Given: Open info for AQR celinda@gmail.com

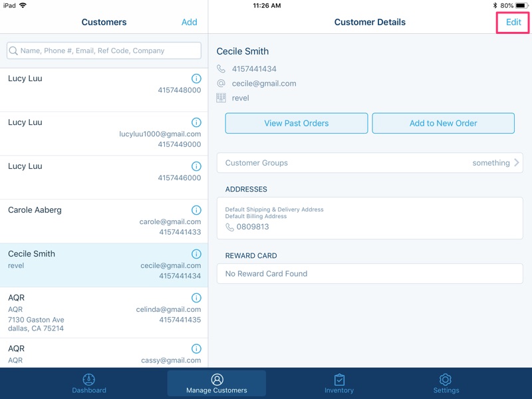Looking at the screenshot, I should click(x=196, y=298).
